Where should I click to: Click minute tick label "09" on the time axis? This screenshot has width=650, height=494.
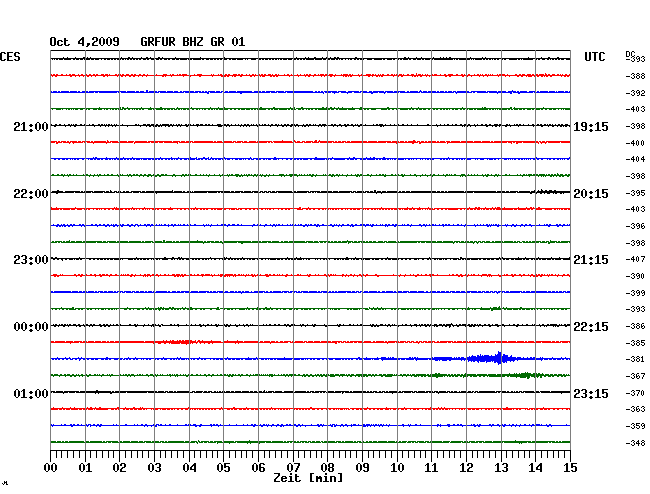point(362,468)
